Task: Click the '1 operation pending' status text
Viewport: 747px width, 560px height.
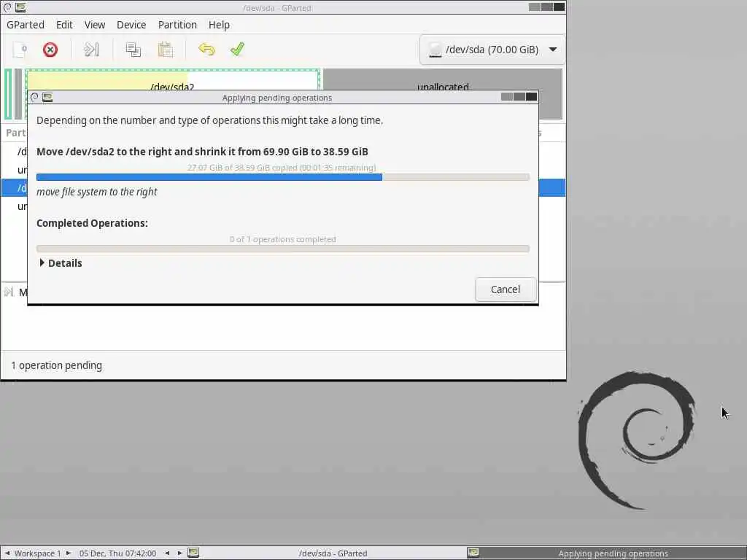Action: pyautogui.click(x=57, y=365)
